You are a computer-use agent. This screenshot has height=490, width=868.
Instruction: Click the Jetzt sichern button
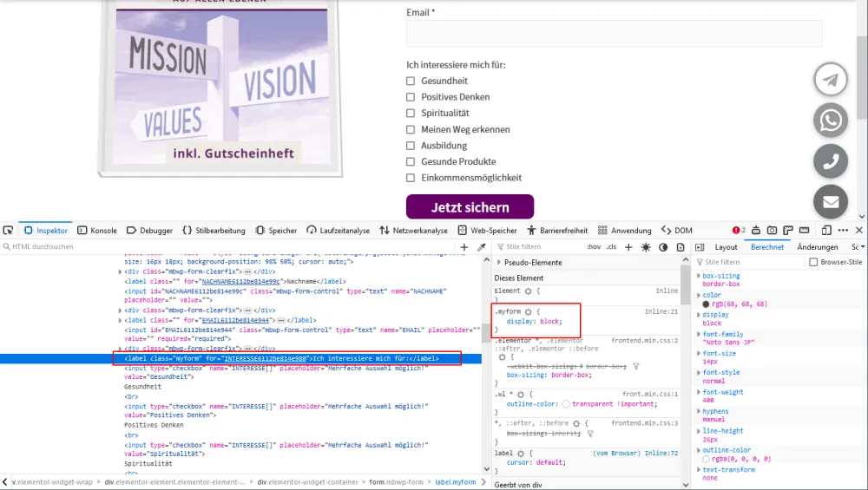click(470, 206)
